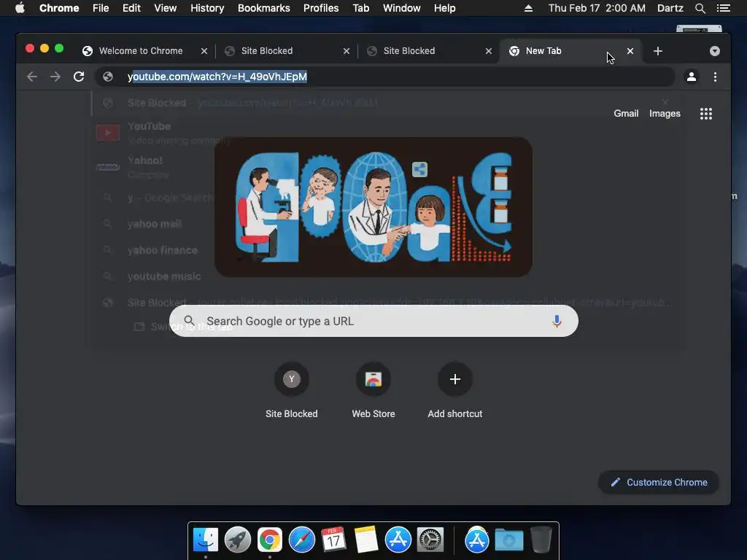The height and width of the screenshot is (560, 747).
Task: Start voice search with microphone icon
Action: point(557,321)
